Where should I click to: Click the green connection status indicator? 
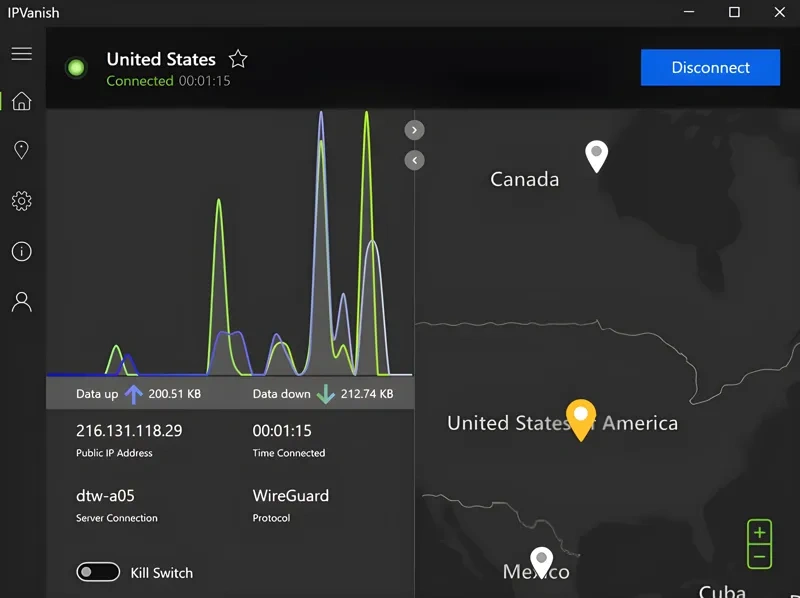pos(75,68)
